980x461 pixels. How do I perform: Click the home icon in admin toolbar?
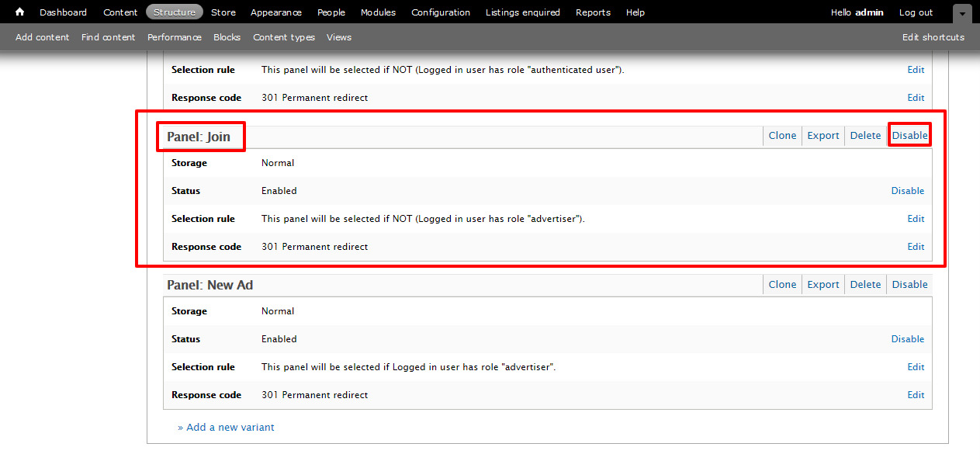point(20,12)
